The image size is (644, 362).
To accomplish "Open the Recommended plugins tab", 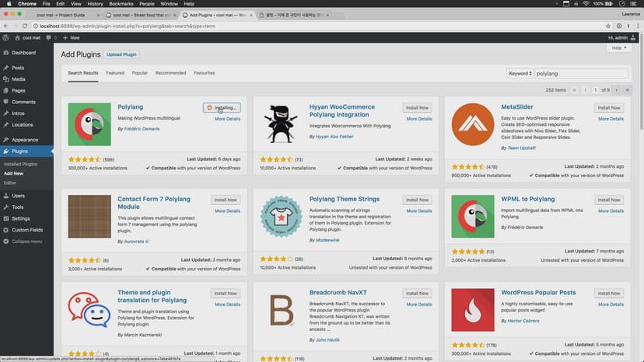I will coord(170,73).
